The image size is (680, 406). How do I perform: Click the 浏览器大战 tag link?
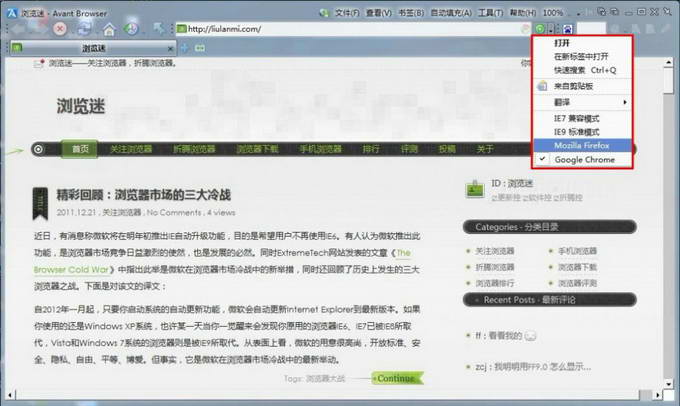pyautogui.click(x=325, y=379)
